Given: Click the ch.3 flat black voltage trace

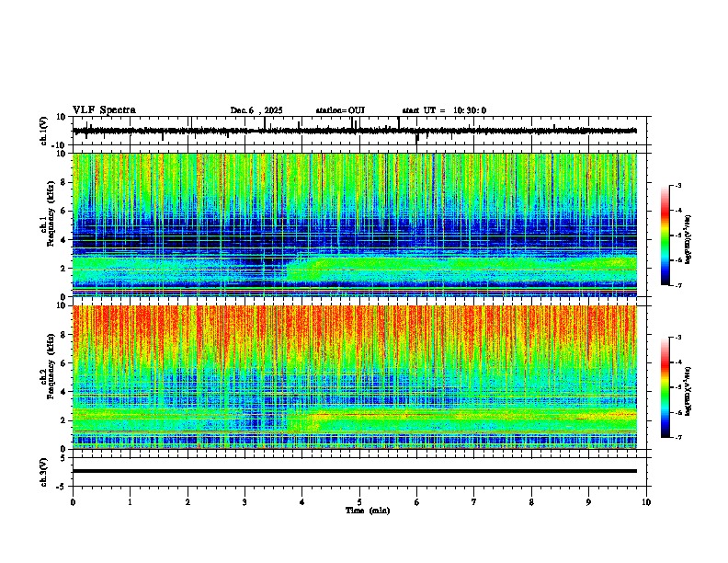Looking at the screenshot, I should (355, 471).
